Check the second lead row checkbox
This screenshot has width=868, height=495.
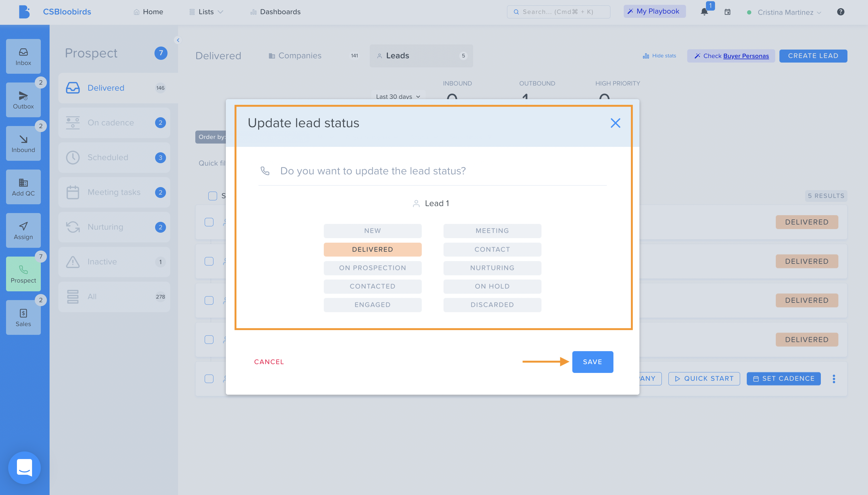pyautogui.click(x=209, y=261)
